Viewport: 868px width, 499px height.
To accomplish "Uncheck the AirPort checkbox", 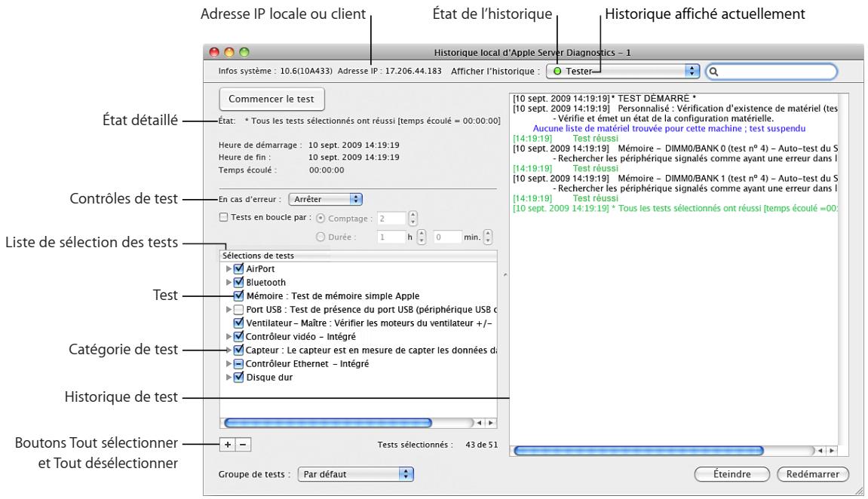I will tap(238, 269).
